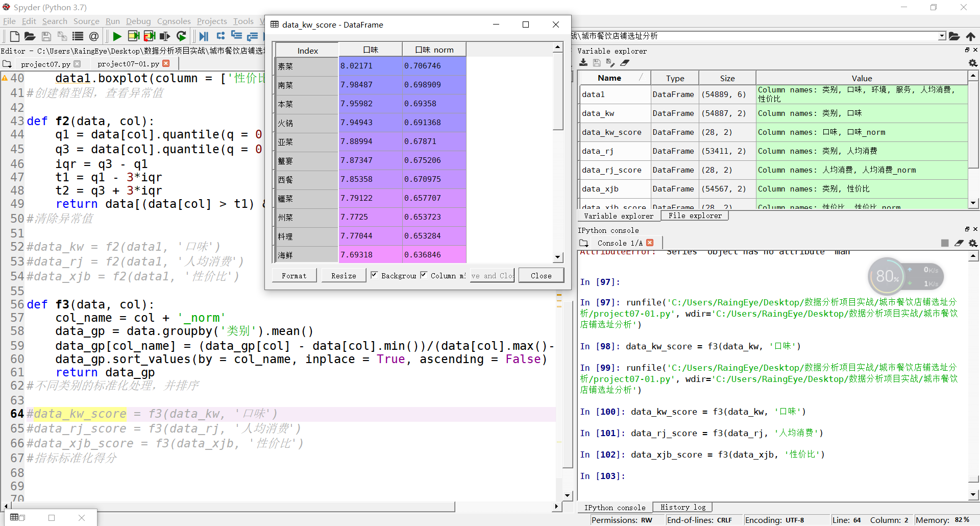The width and height of the screenshot is (980, 526).
Task: Toggle the Background color checkbox
Action: 374,275
